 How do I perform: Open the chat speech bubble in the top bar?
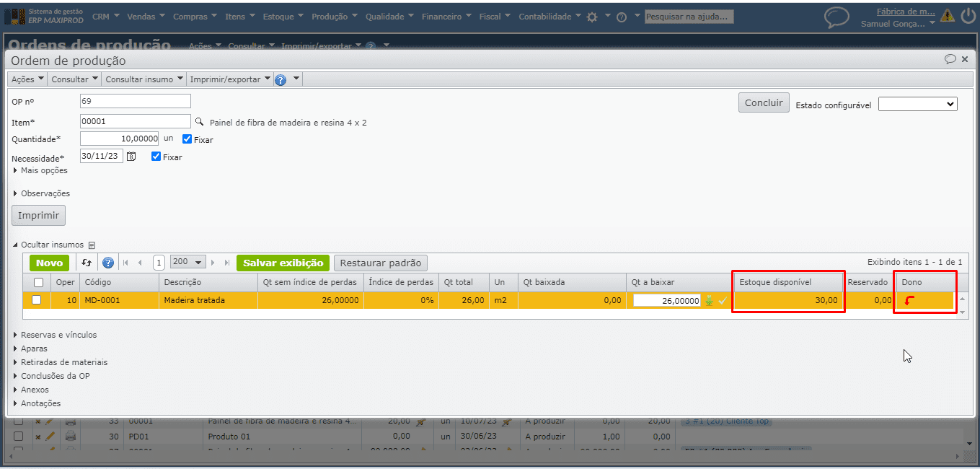pos(836,17)
